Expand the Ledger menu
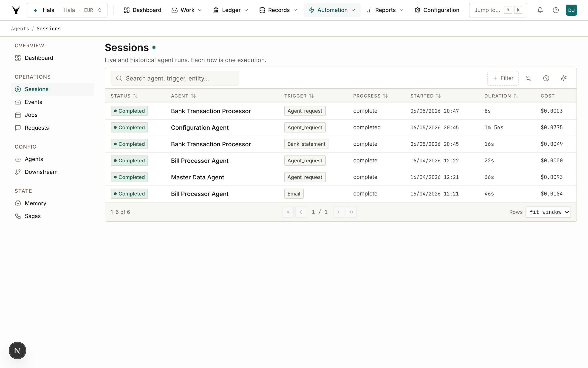Viewport: 588px width, 368px height. coord(231,10)
